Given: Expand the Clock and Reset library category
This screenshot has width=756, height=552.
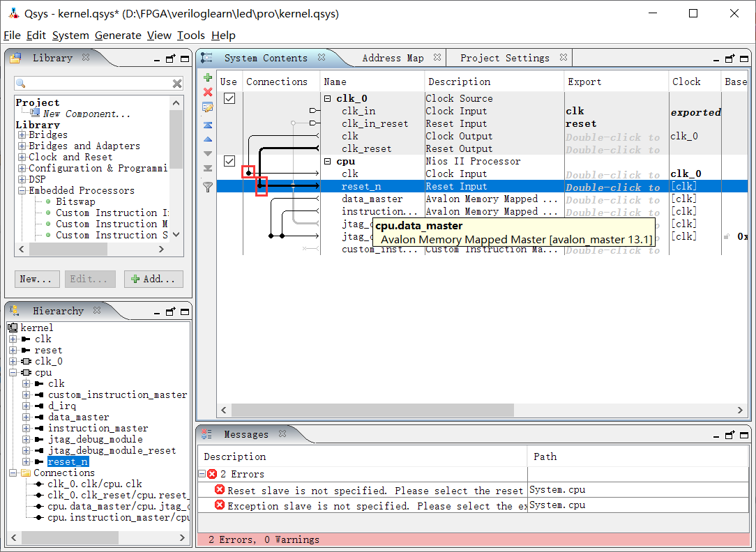Looking at the screenshot, I should pos(22,157).
